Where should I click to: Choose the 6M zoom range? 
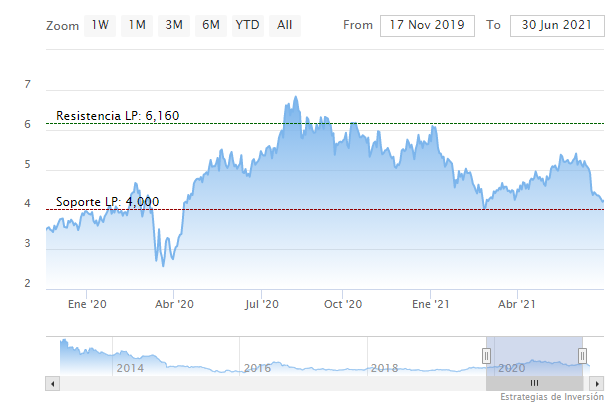pos(210,25)
